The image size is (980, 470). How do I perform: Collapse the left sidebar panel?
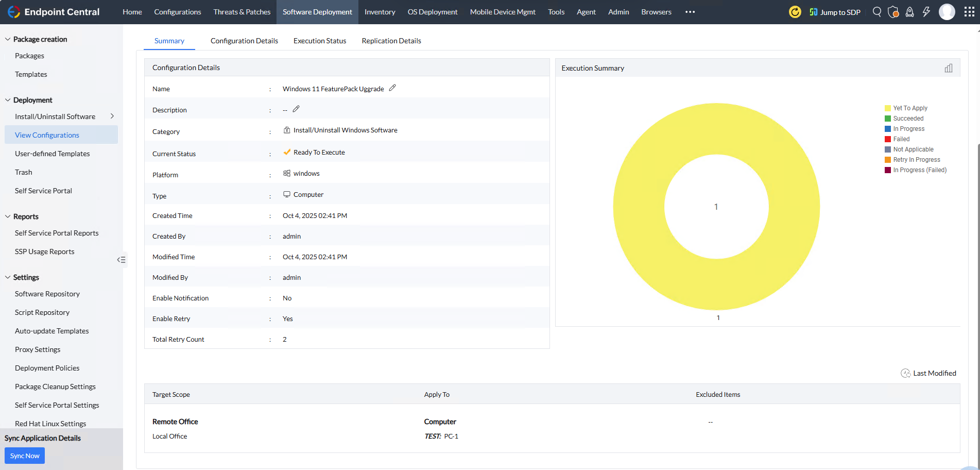coord(121,260)
